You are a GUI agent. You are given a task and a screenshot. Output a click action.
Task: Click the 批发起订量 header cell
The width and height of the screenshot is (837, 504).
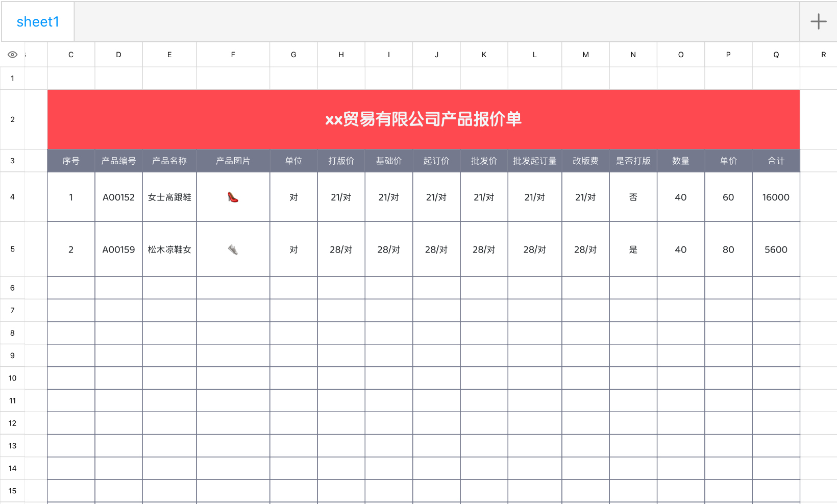(x=535, y=161)
